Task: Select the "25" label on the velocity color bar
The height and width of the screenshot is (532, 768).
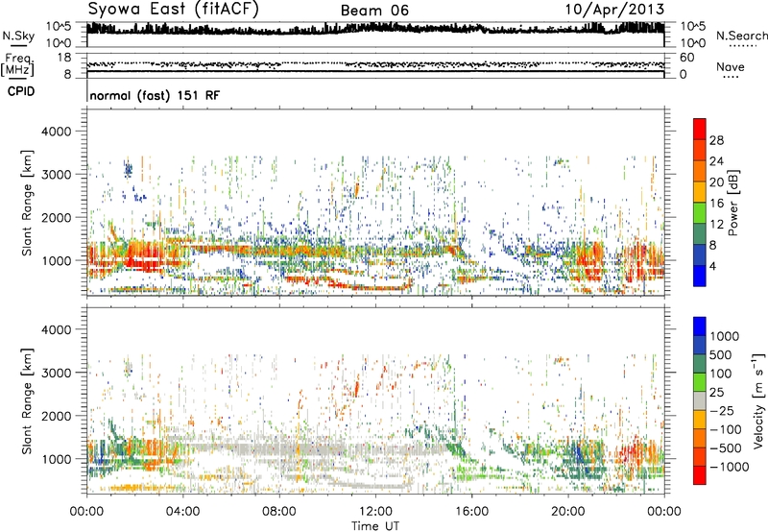Action: pyautogui.click(x=716, y=393)
